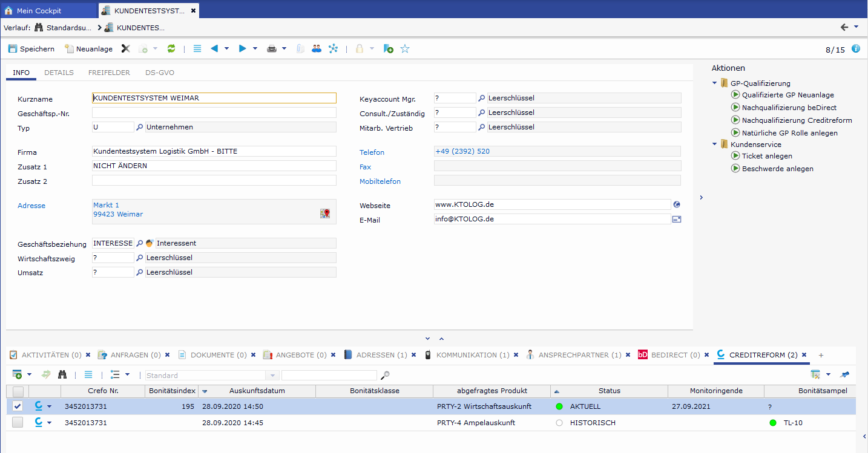The width and height of the screenshot is (868, 453).
Task: Click the lookup magnifier next to Typ
Action: [139, 127]
